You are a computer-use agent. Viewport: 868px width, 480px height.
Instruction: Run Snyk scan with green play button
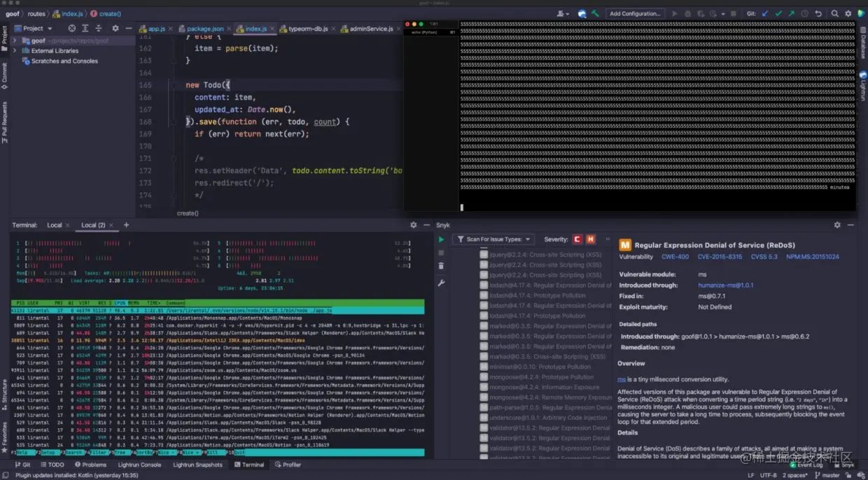pyautogui.click(x=442, y=239)
